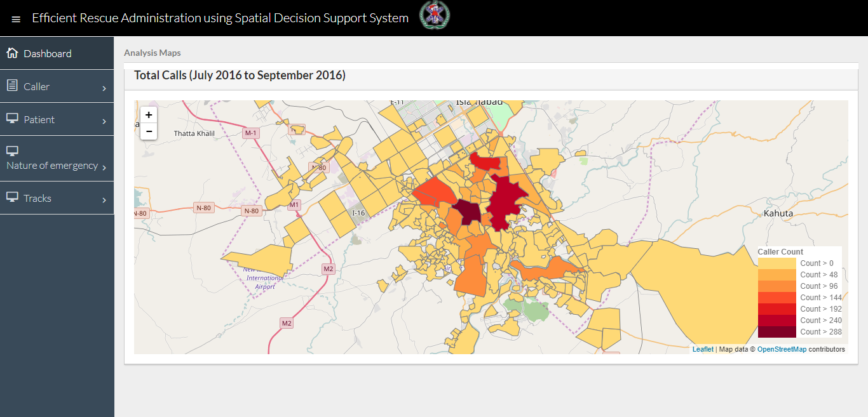
Task: Zoom out of the map
Action: (149, 131)
